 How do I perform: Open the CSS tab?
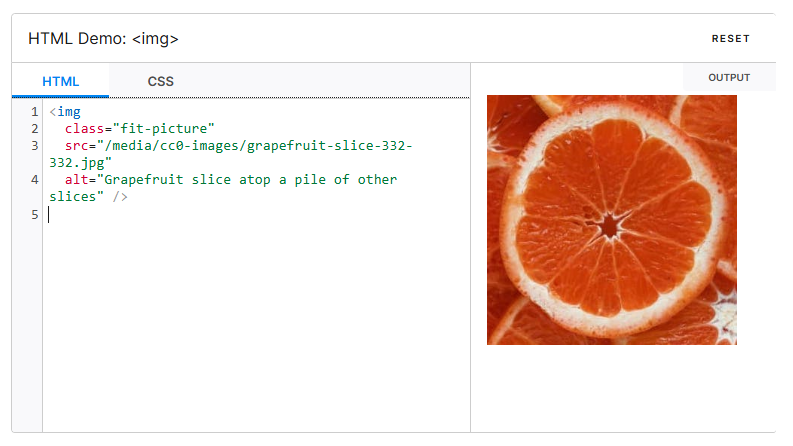click(x=160, y=81)
